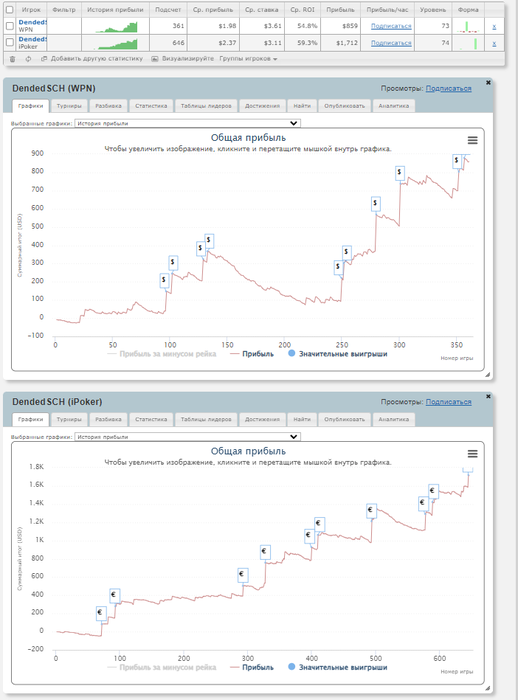
Task: Click the € marker near game 500
Action: point(371,510)
